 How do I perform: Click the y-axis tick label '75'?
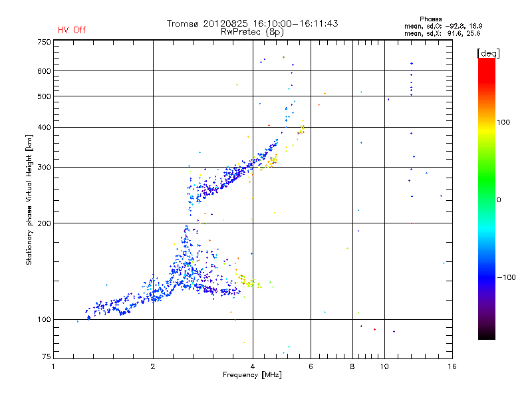click(47, 356)
